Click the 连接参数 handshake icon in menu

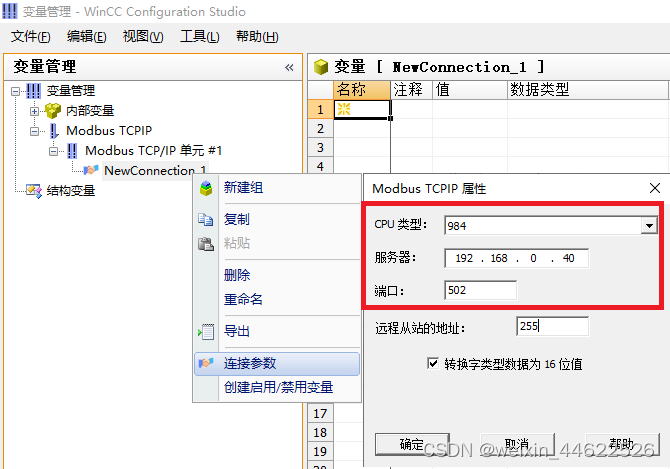tap(206, 363)
